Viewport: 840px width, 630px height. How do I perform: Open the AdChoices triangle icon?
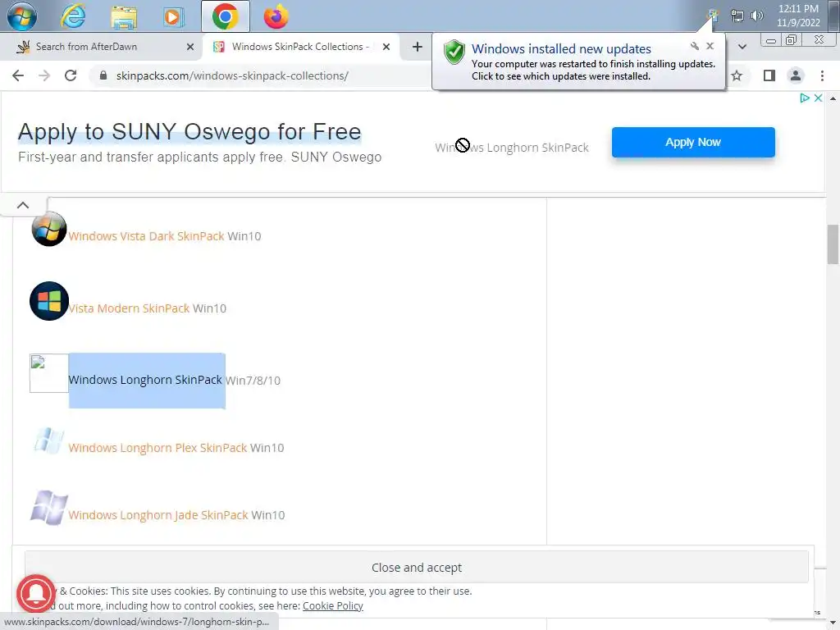pos(804,98)
